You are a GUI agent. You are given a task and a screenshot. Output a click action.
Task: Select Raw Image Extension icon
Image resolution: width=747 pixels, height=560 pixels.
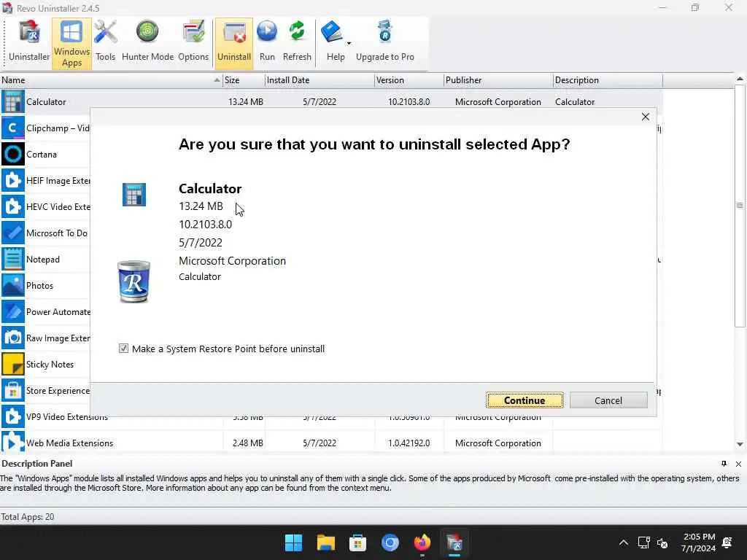click(13, 338)
